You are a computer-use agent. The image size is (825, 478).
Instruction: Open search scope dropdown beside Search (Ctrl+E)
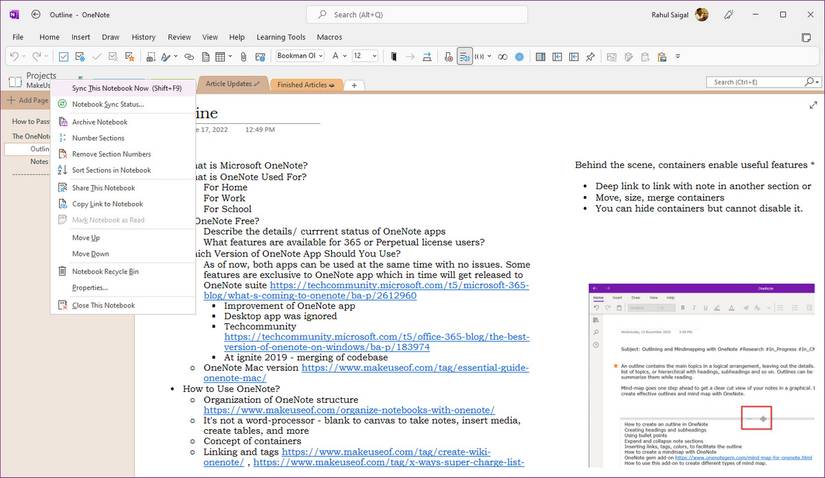click(x=817, y=82)
